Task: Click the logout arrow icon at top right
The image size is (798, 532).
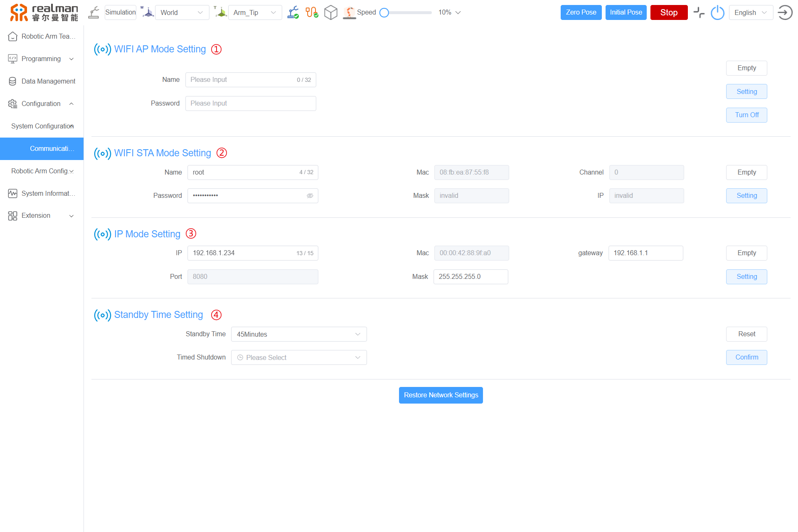Action: (x=785, y=12)
